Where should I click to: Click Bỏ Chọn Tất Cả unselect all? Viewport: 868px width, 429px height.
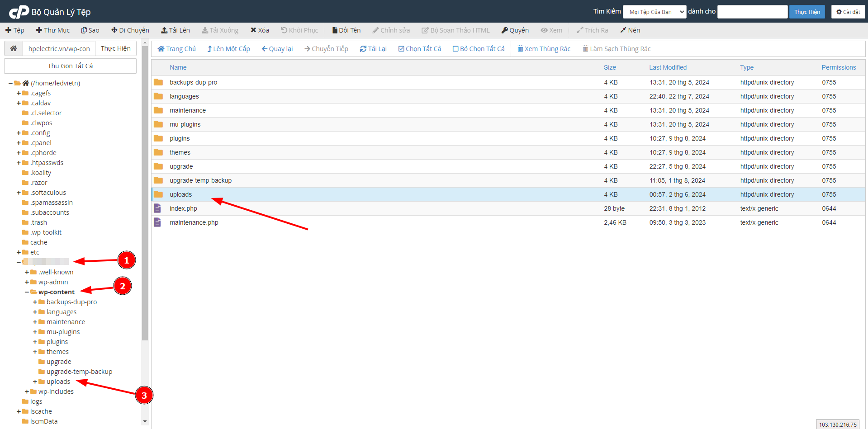(479, 49)
